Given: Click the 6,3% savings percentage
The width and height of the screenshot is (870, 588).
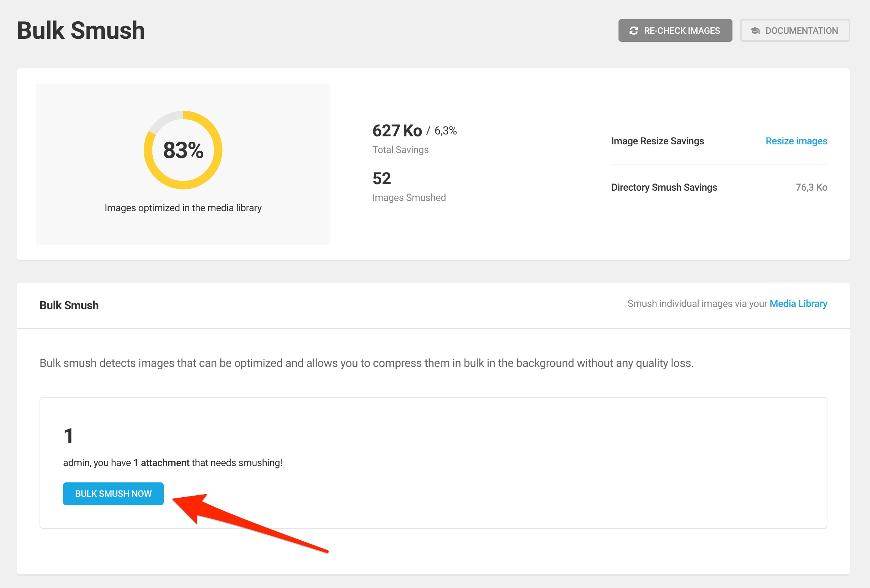Looking at the screenshot, I should [x=446, y=131].
